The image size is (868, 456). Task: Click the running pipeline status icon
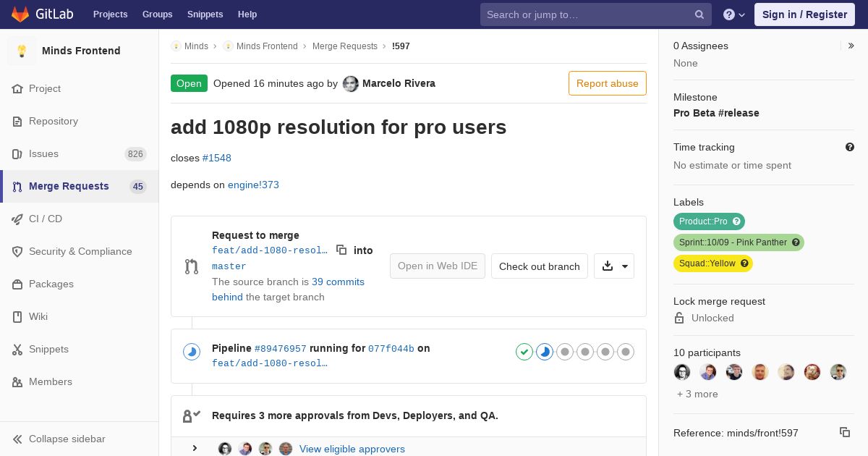tap(192, 352)
